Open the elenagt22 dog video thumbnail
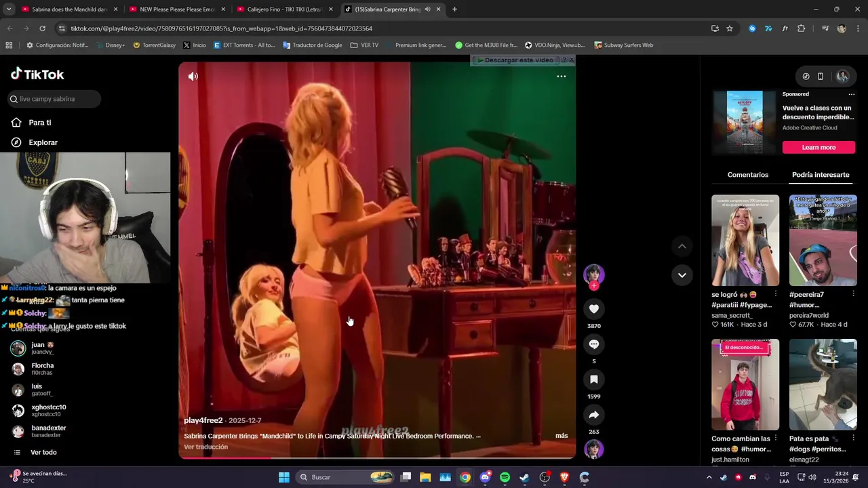 (823, 384)
